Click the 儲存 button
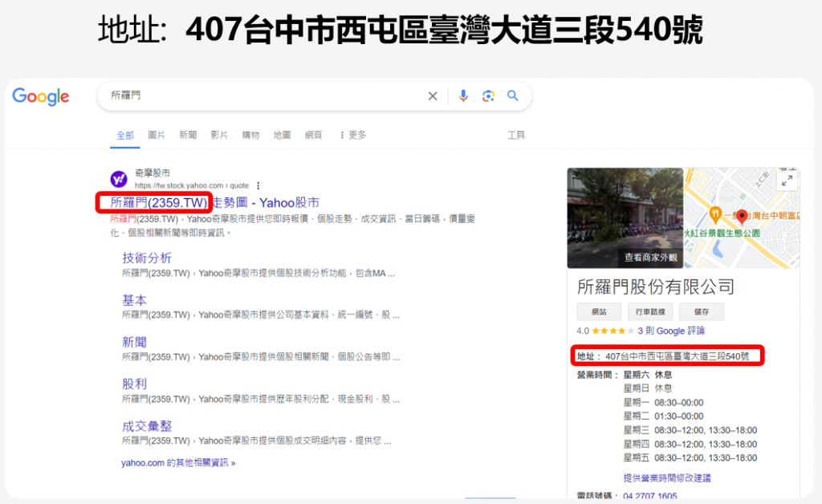 (702, 311)
